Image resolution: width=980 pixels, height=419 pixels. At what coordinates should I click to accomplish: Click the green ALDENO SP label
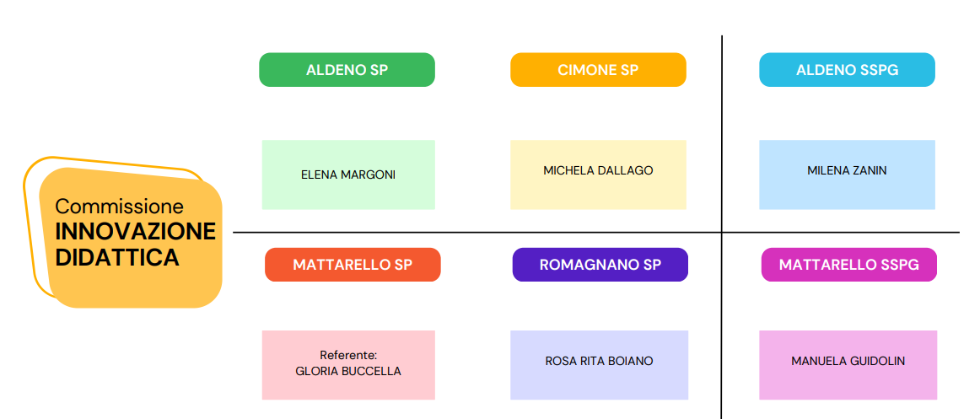point(347,69)
